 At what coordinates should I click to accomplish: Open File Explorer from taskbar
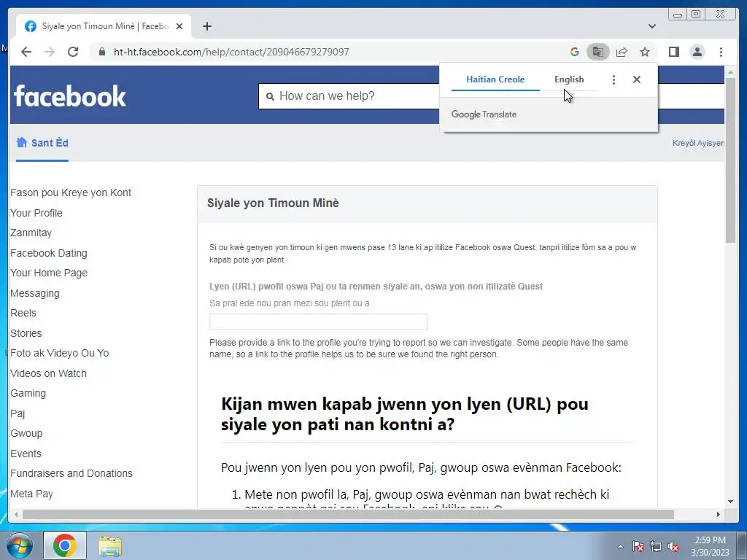111,546
